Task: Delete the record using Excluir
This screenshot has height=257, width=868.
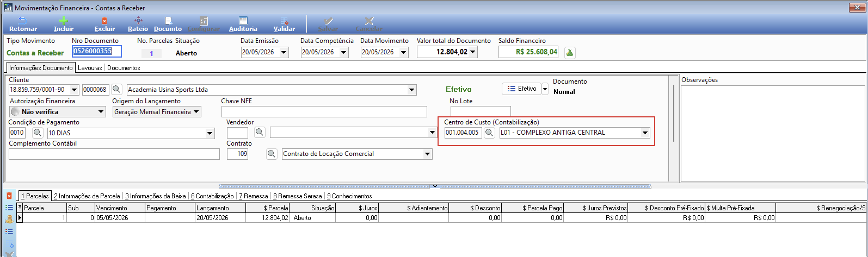Action: [x=104, y=24]
